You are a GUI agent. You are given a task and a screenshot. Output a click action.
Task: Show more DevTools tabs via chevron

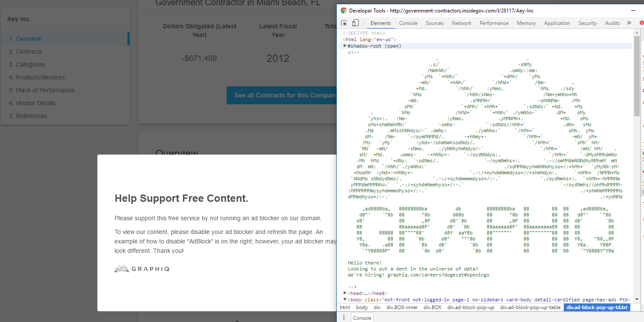tap(629, 23)
